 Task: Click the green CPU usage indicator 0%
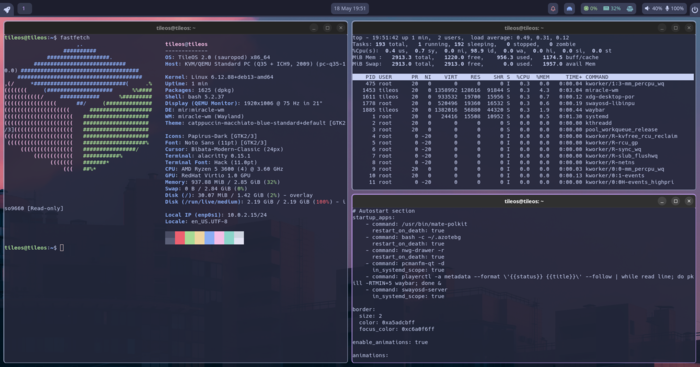click(x=590, y=8)
